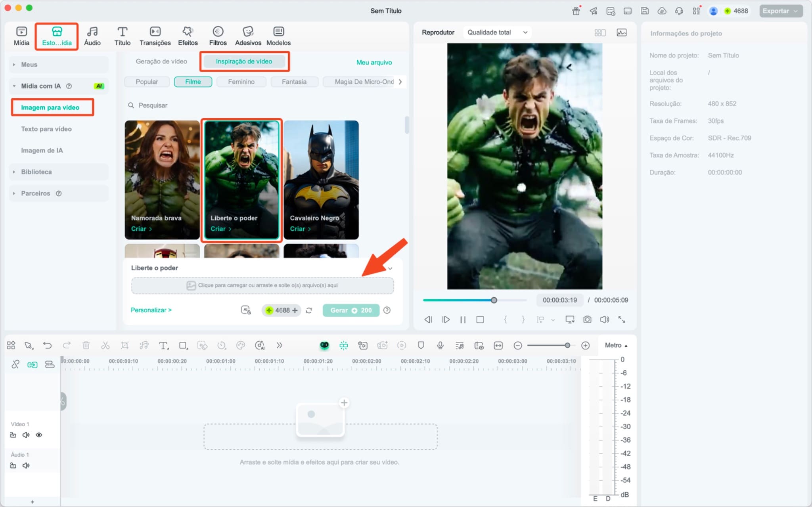Screen dimensions: 812x507
Task: Click the refresh credits icon
Action: [x=309, y=310]
